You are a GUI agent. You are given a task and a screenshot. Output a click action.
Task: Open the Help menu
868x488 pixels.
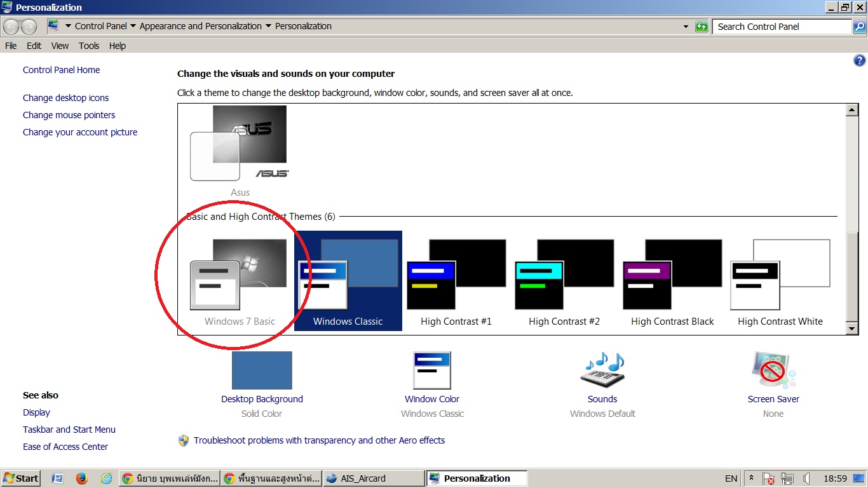coord(118,46)
